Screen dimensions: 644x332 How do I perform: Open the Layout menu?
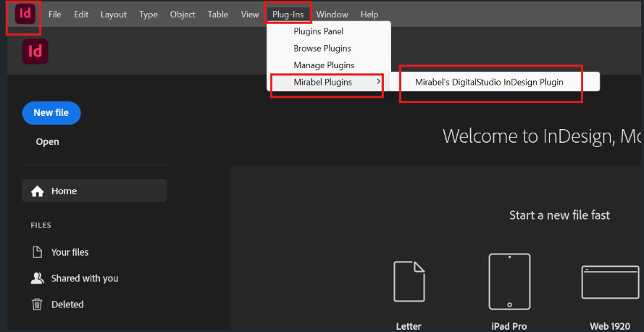114,14
